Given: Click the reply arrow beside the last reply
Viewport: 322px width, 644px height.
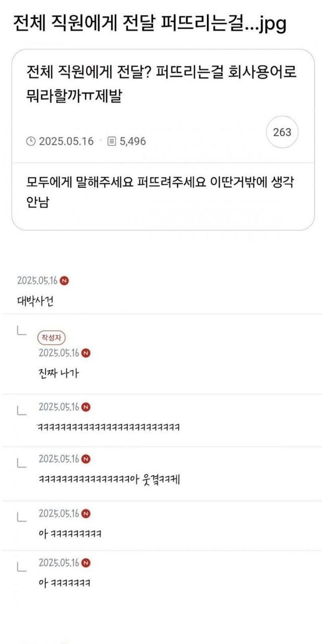Looking at the screenshot, I should (x=21, y=567).
